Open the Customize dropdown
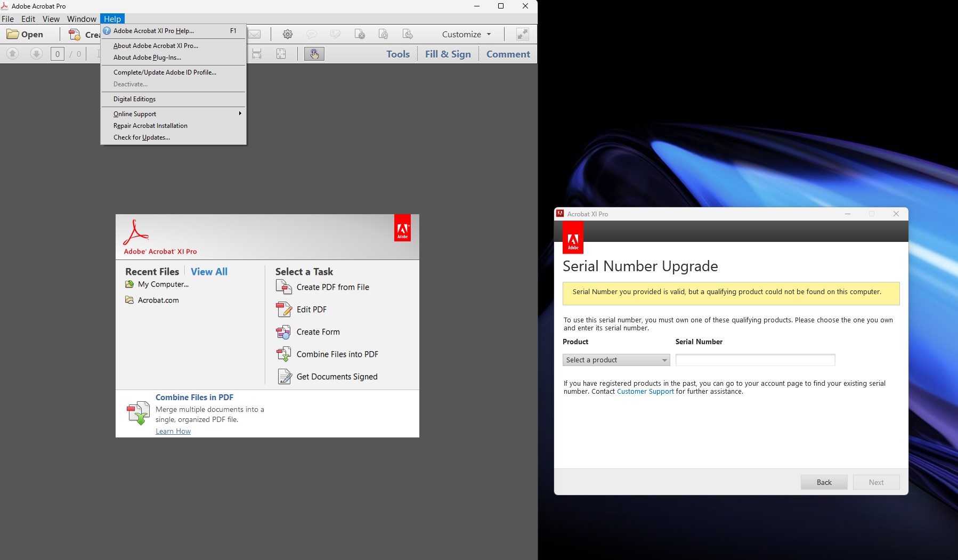 (465, 34)
